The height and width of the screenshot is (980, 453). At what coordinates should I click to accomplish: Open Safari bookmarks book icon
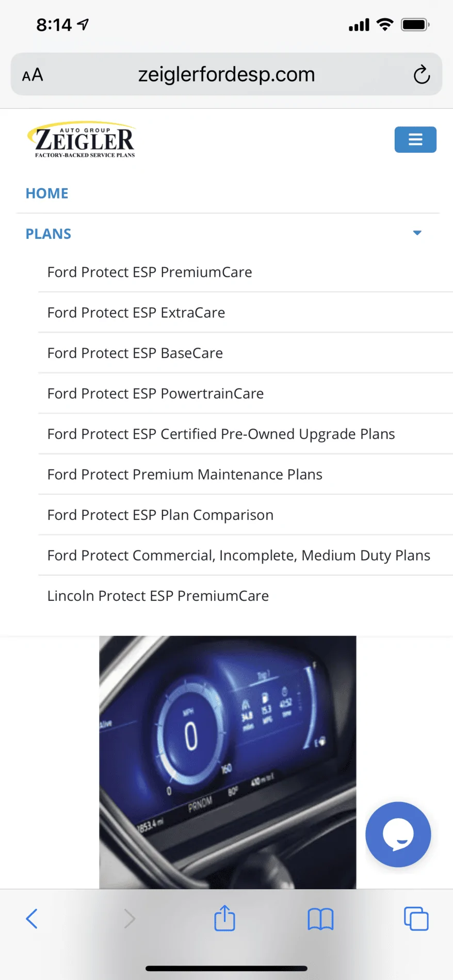[320, 919]
